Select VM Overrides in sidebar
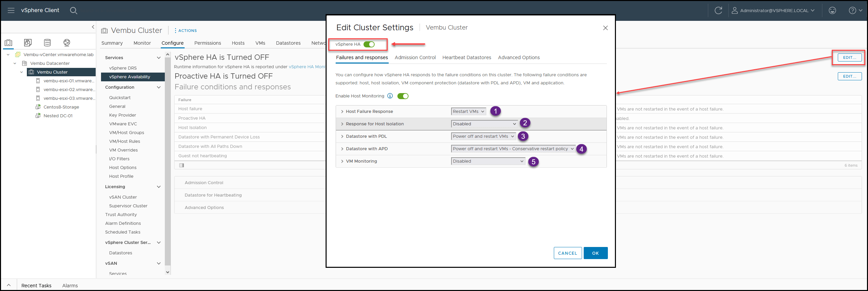Image resolution: width=868 pixels, height=291 pixels. (x=123, y=150)
